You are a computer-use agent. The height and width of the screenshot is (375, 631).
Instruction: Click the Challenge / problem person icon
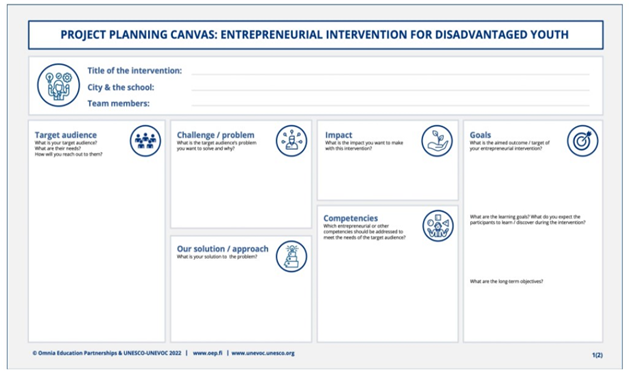(x=291, y=141)
